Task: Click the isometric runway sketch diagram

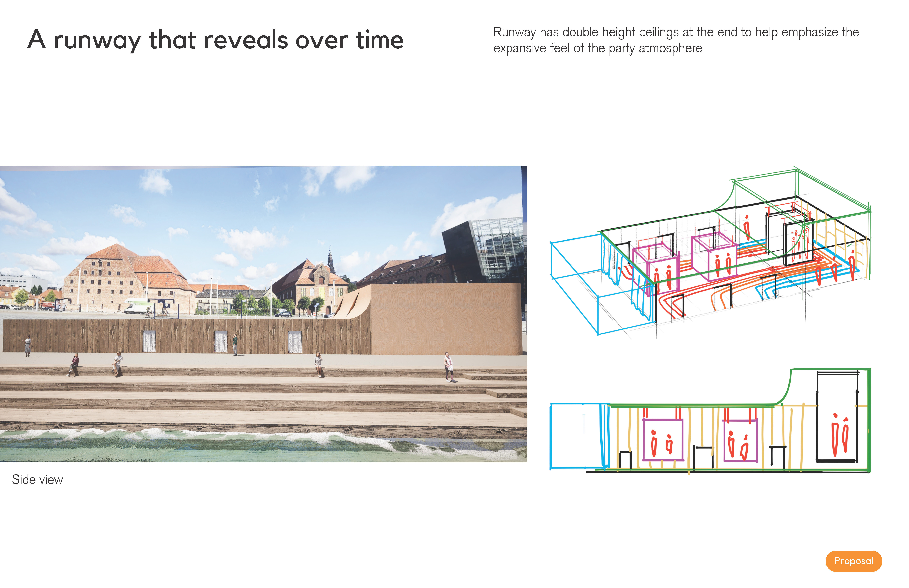Action: click(x=710, y=254)
